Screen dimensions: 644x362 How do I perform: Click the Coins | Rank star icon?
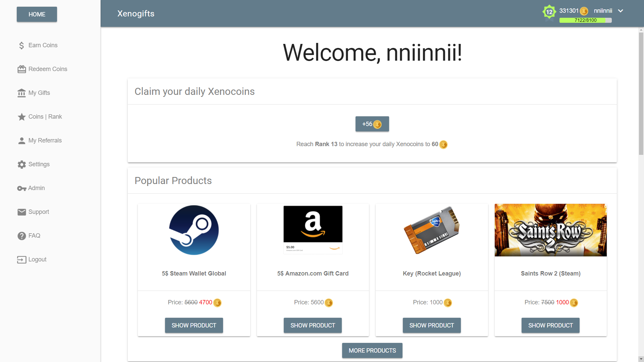click(21, 117)
